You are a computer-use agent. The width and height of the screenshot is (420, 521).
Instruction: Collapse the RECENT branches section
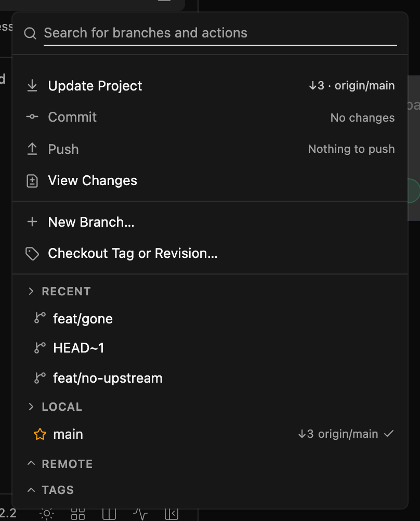(x=31, y=291)
